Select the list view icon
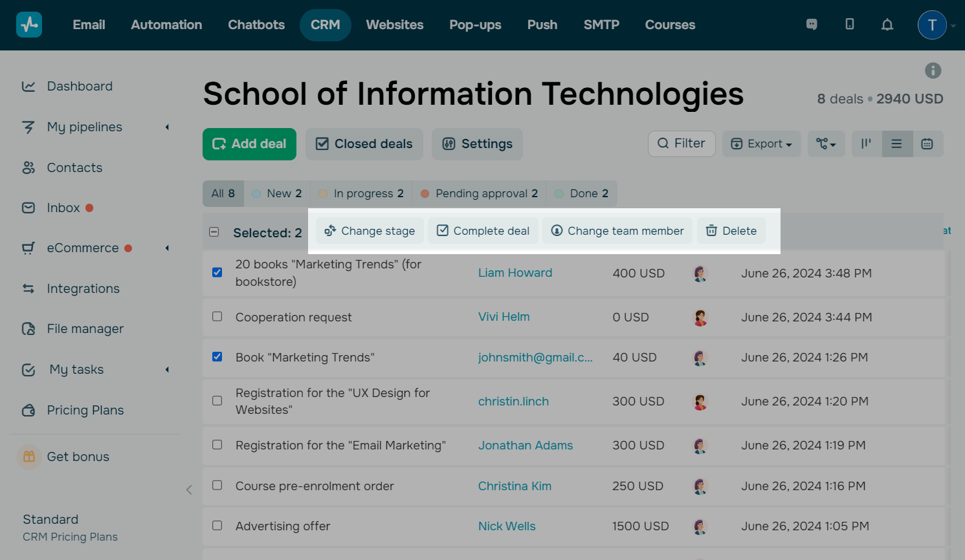 point(896,144)
